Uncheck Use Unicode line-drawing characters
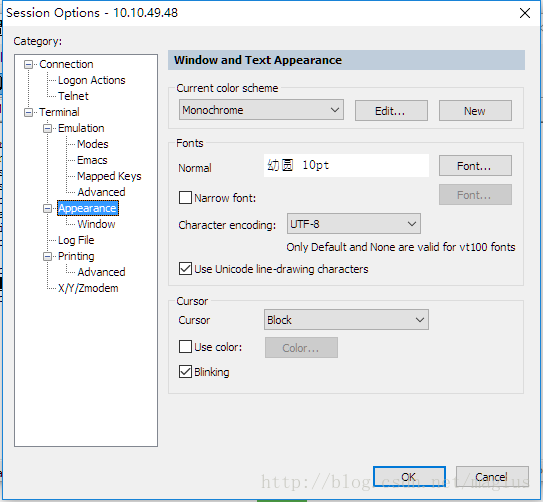The height and width of the screenshot is (502, 543). coord(185,269)
